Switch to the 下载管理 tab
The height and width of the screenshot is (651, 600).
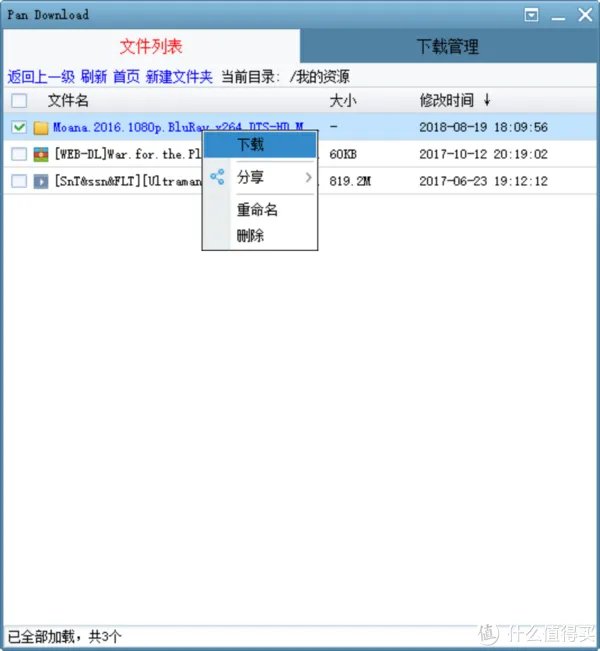448,46
